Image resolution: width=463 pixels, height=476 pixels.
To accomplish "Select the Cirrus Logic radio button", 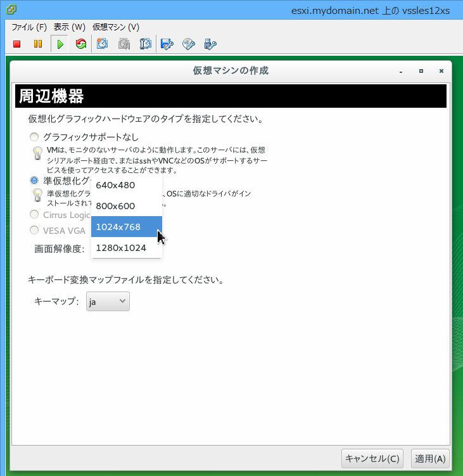I will [x=34, y=215].
